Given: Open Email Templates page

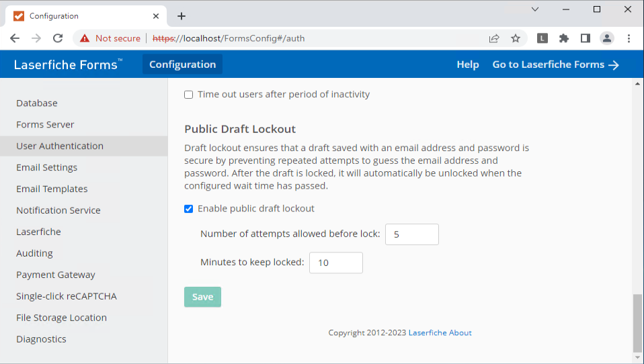Looking at the screenshot, I should [x=84, y=189].
